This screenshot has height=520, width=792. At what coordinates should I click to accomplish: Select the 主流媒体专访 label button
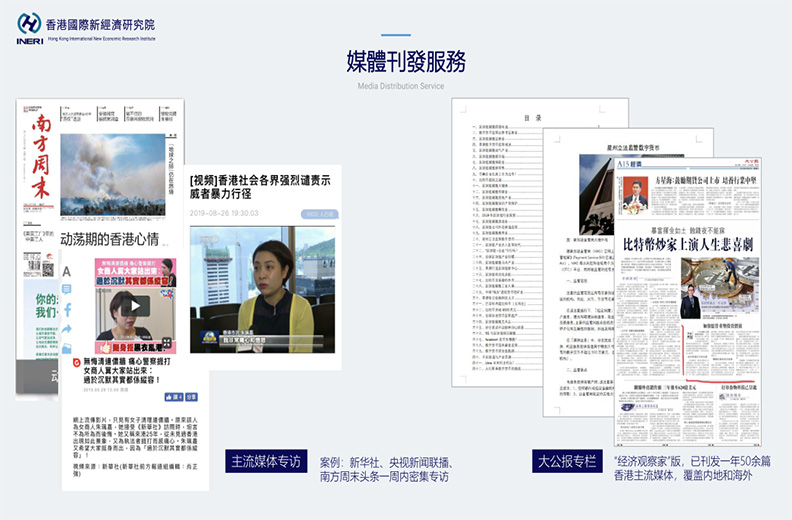[265, 462]
